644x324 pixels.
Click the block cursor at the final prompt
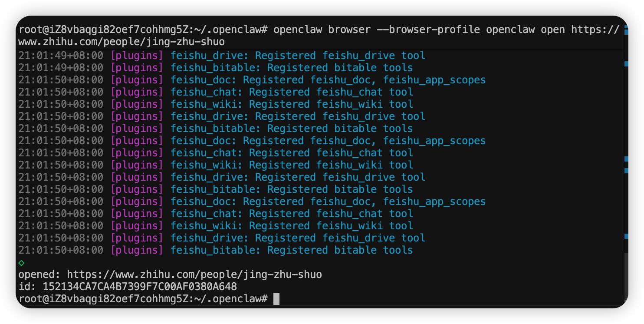[276, 299]
